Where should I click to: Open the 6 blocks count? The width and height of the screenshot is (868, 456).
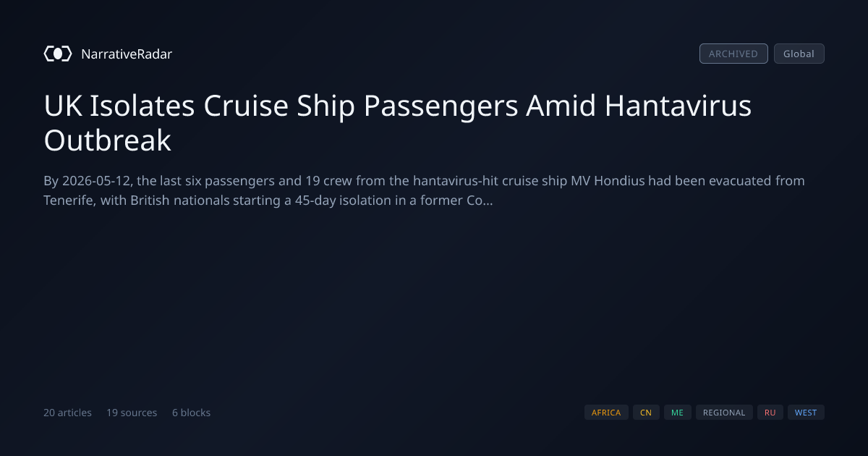point(191,413)
